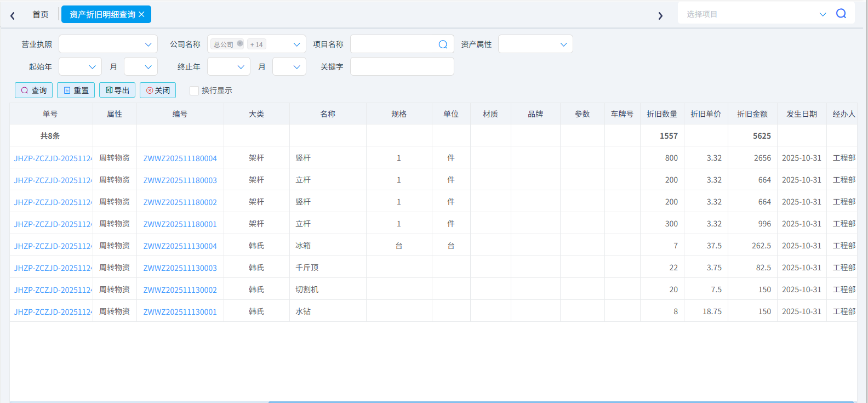Enable the 换行显示 checkbox
The height and width of the screenshot is (403, 868).
pyautogui.click(x=194, y=90)
